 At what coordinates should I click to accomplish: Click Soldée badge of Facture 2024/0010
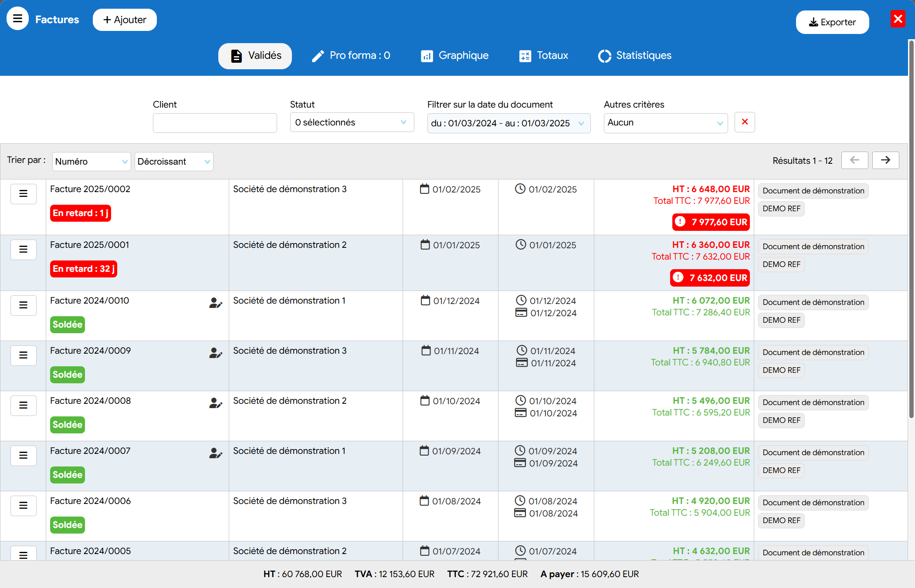coord(68,324)
